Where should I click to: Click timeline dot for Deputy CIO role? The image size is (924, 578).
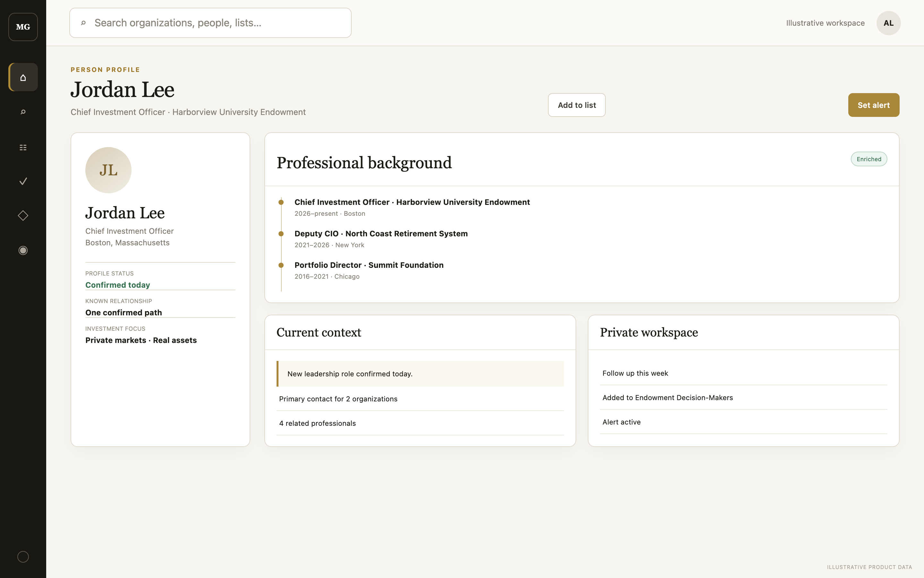click(281, 233)
